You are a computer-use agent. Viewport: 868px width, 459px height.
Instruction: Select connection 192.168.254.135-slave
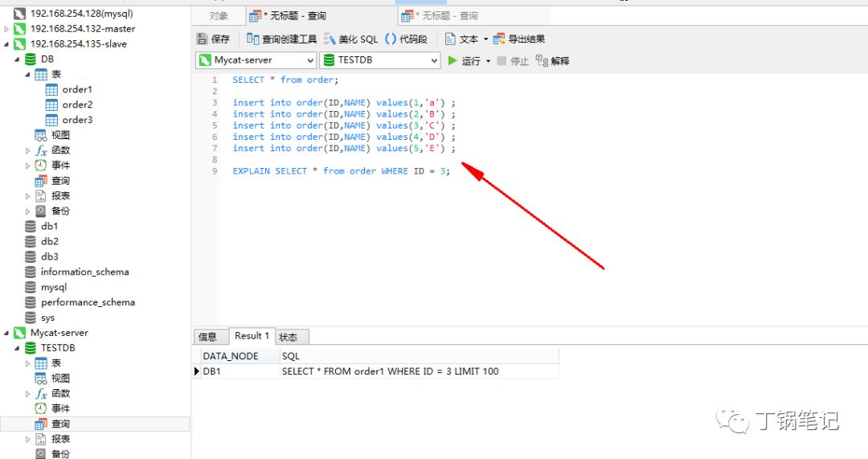[78, 43]
